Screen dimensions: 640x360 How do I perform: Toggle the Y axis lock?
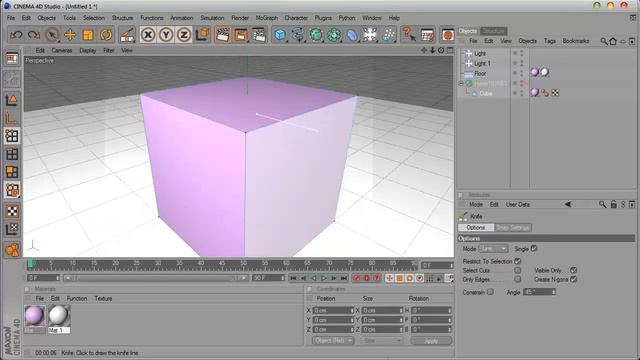pos(166,35)
